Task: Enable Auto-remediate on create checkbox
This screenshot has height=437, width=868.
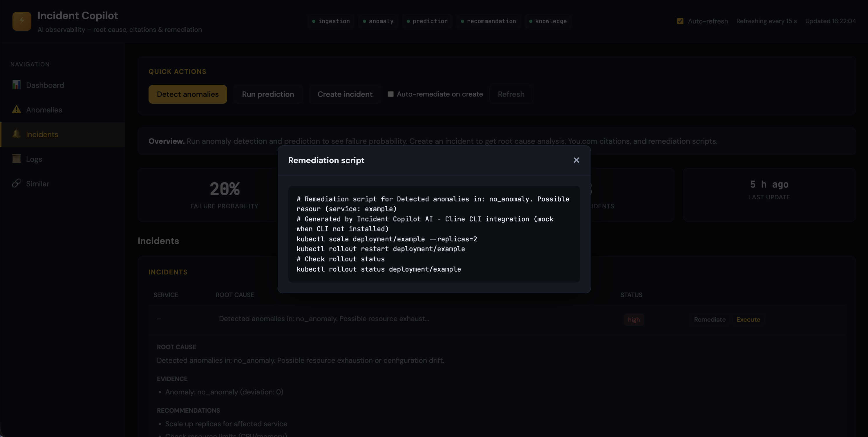Action: pos(390,94)
